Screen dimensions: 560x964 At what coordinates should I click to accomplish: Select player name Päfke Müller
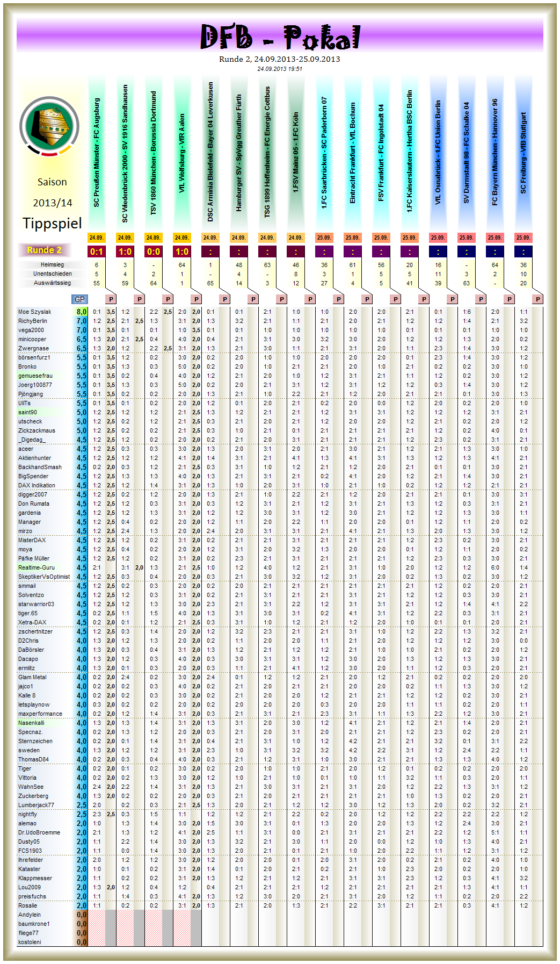click(34, 558)
